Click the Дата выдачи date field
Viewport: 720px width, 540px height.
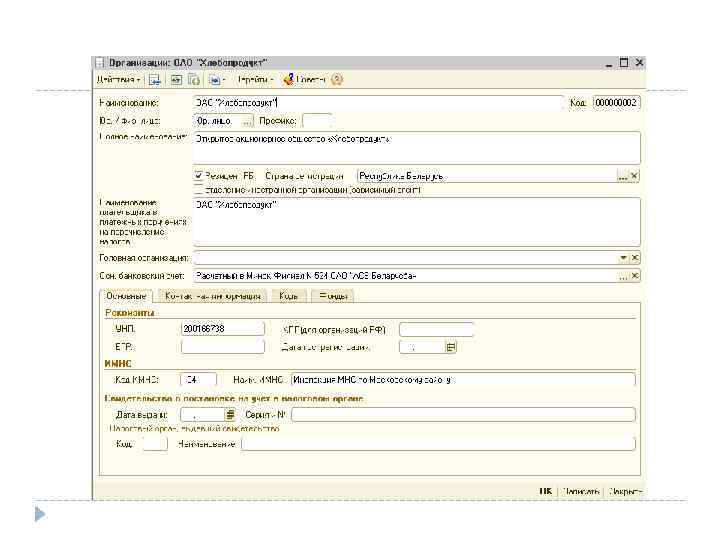[x=202, y=415]
